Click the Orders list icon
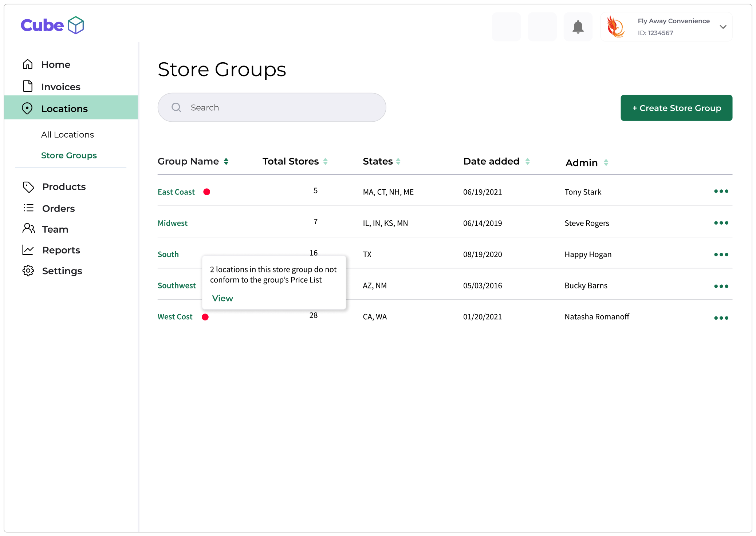 (28, 208)
